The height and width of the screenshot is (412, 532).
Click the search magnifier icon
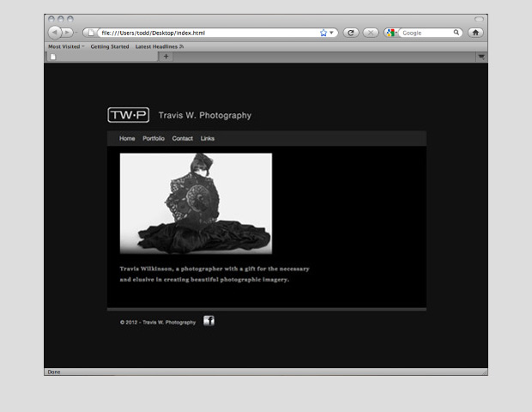(x=456, y=33)
